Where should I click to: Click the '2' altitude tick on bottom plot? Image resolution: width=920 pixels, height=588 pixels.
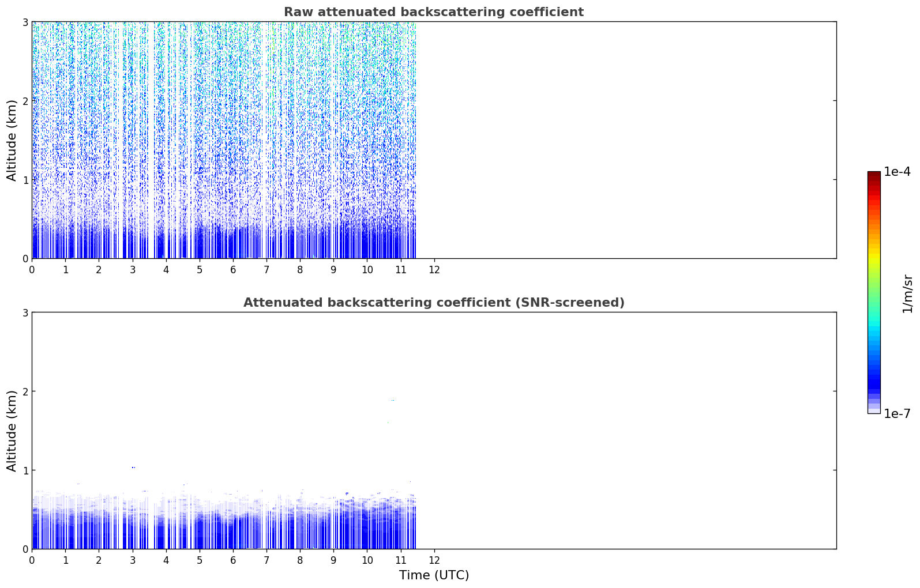(25, 391)
